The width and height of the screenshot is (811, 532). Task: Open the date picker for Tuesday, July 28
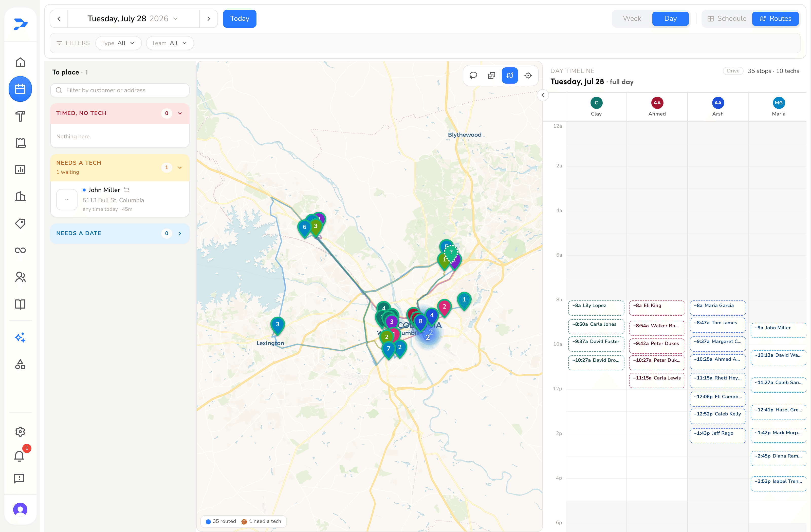(133, 19)
